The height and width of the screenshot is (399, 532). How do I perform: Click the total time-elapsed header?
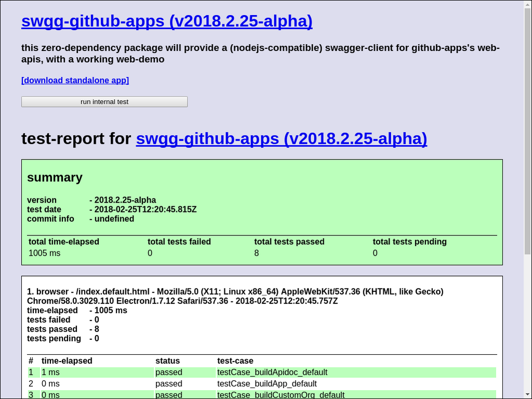click(64, 242)
